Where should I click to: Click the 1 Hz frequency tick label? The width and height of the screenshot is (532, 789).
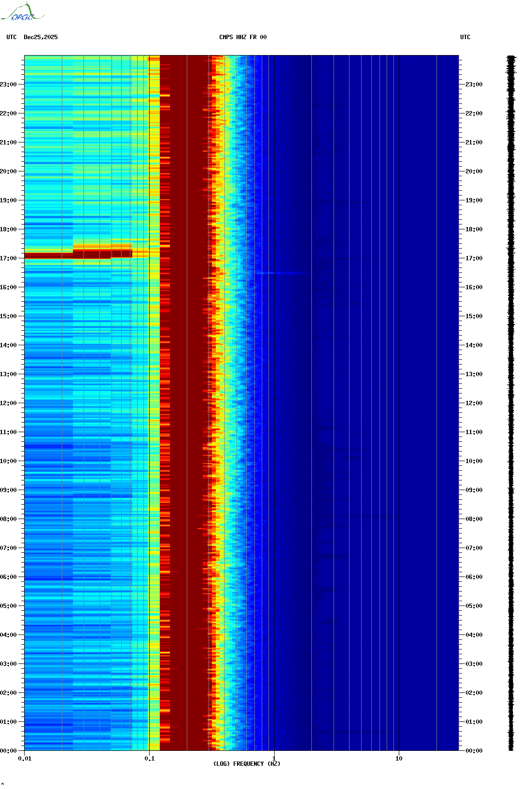point(274,759)
